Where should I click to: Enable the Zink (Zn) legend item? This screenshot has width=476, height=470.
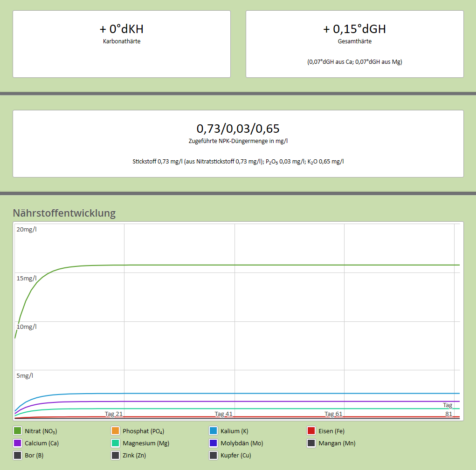(x=116, y=455)
